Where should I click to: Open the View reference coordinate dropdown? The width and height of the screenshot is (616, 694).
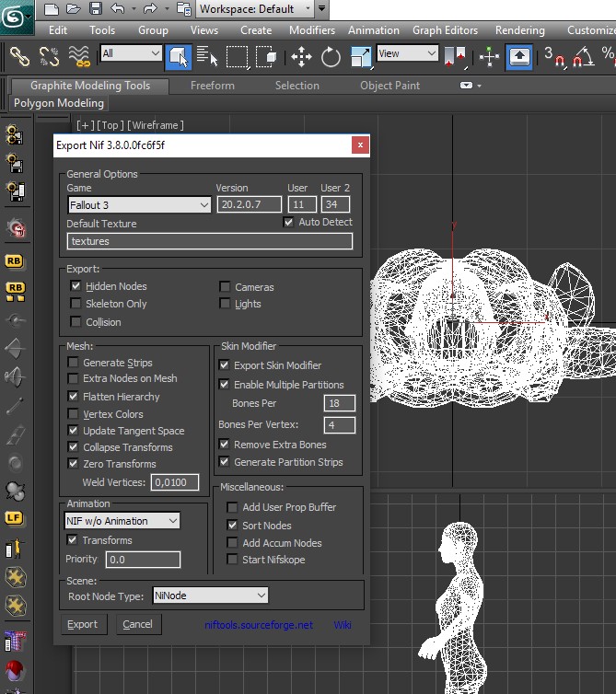(x=407, y=53)
